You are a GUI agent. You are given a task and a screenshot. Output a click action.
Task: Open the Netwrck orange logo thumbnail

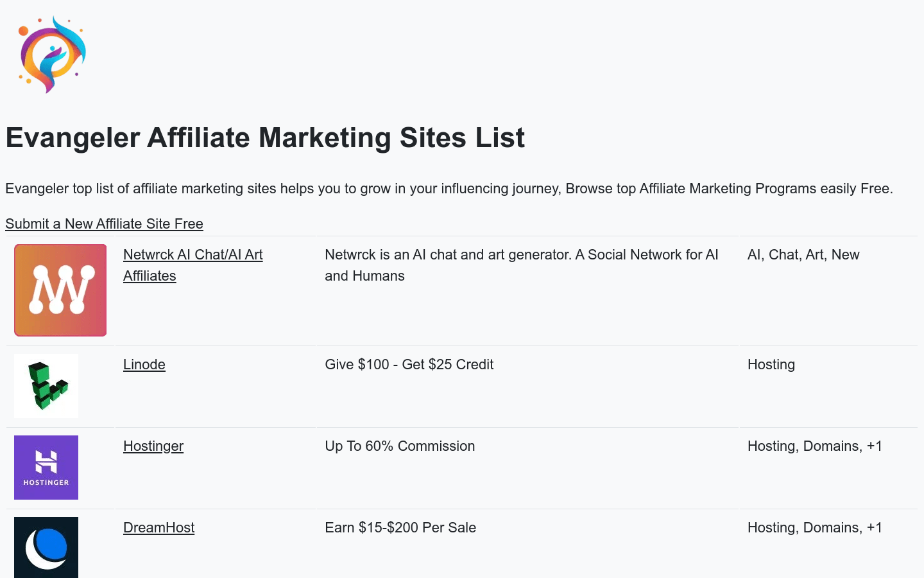click(60, 290)
